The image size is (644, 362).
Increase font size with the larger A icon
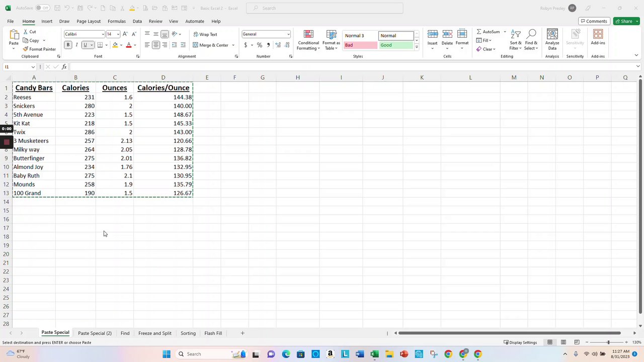[125, 34]
